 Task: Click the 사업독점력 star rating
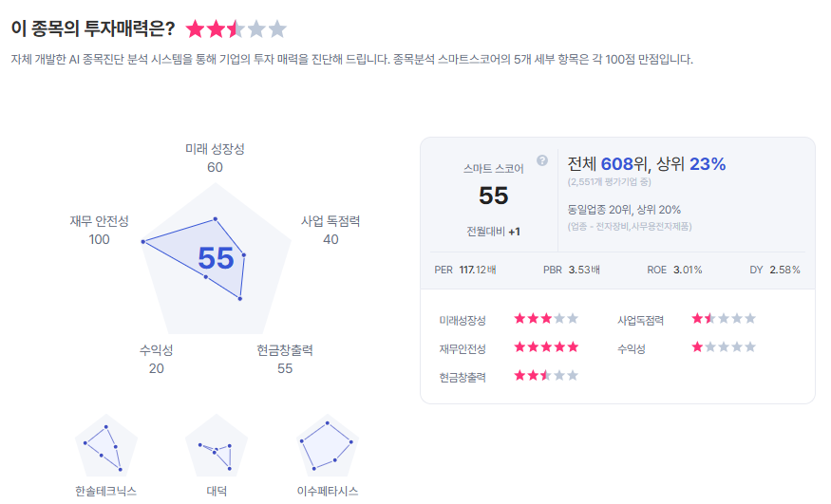(724, 319)
